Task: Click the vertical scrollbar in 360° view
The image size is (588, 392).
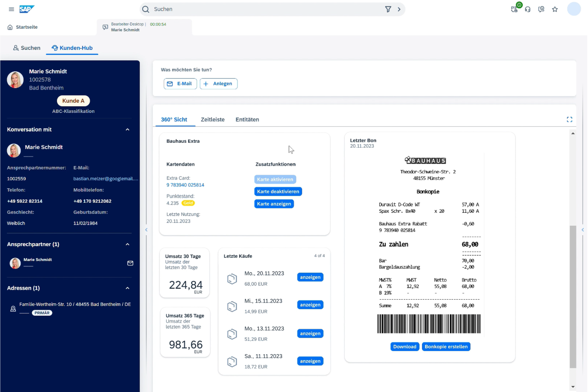Action: pos(573,296)
